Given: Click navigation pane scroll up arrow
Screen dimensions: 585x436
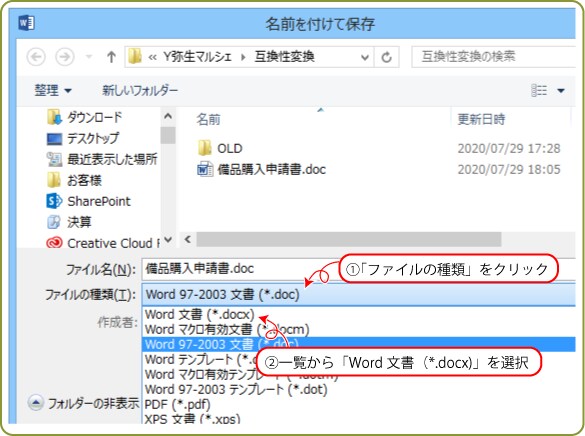Looking at the screenshot, I should tap(168, 116).
